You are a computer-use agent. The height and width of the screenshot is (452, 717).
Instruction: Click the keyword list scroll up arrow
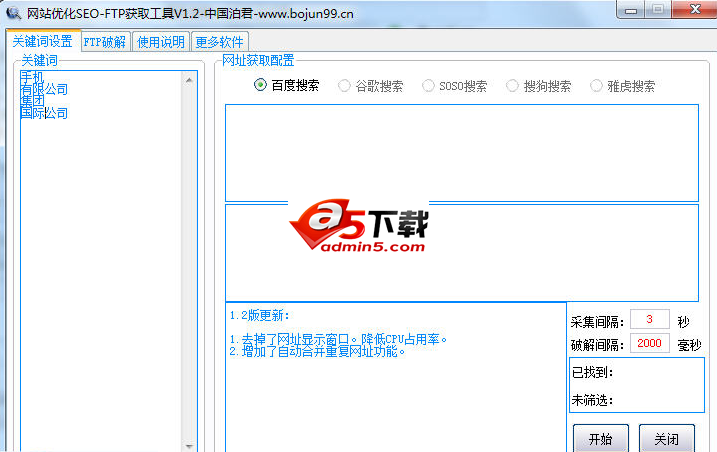click(189, 81)
